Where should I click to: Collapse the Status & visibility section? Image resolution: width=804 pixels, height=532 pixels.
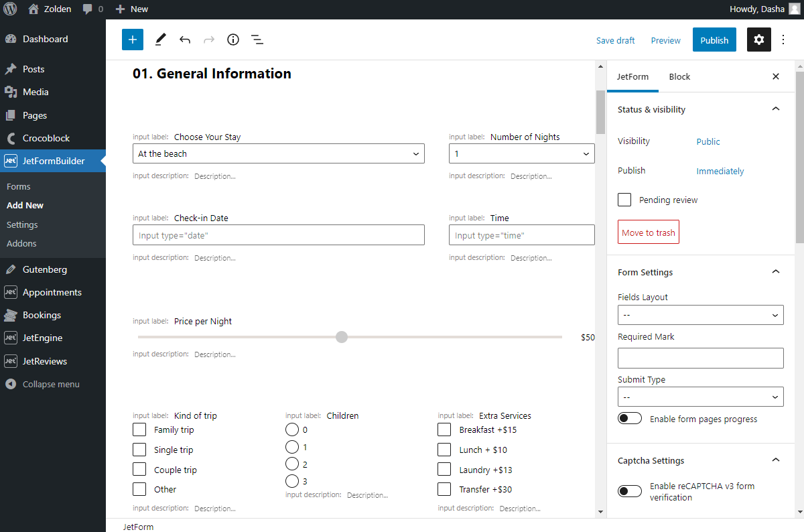776,109
